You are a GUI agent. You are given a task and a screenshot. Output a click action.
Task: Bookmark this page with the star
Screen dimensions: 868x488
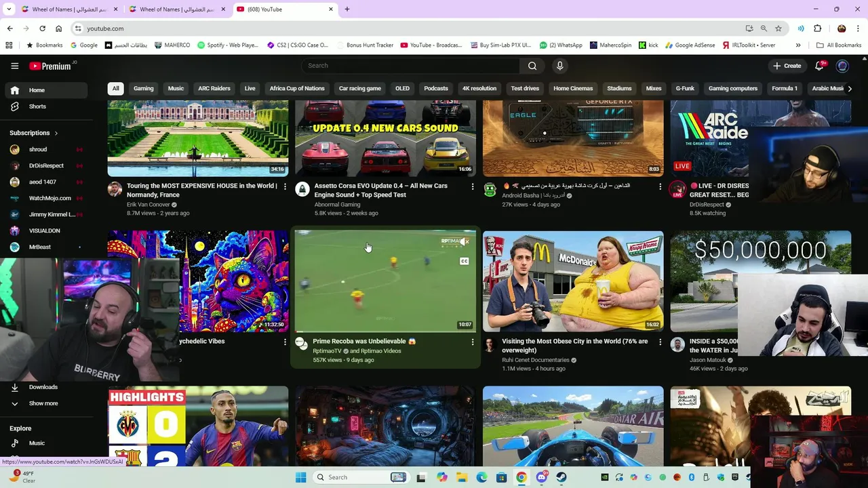pyautogui.click(x=778, y=28)
